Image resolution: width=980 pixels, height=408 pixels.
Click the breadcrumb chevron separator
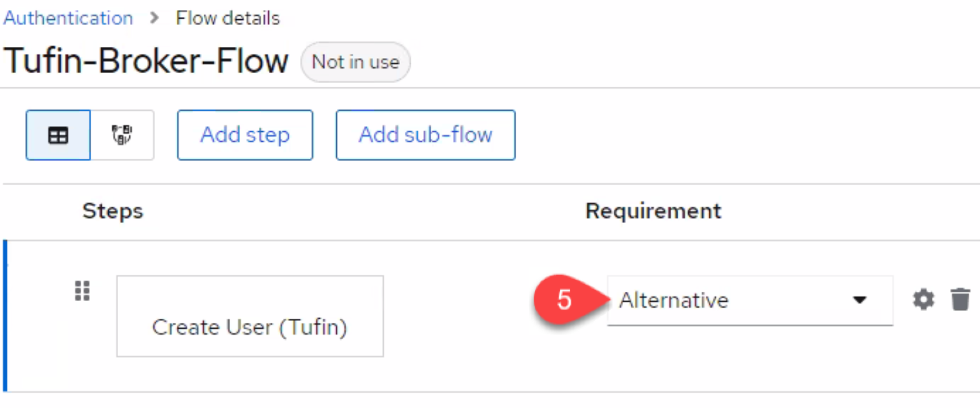coord(155,18)
